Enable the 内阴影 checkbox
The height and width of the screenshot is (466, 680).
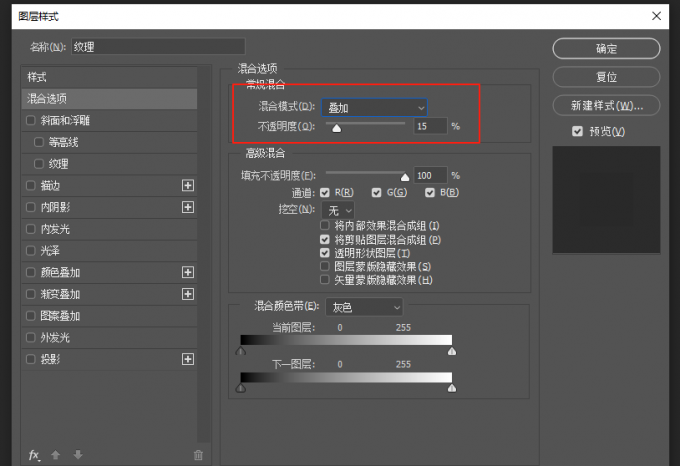tap(31, 207)
